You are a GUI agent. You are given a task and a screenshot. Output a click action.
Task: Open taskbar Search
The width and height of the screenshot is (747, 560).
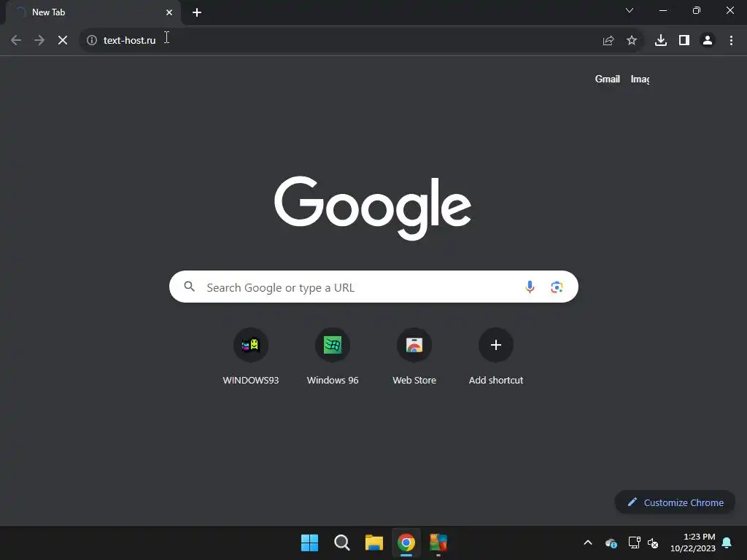point(342,542)
